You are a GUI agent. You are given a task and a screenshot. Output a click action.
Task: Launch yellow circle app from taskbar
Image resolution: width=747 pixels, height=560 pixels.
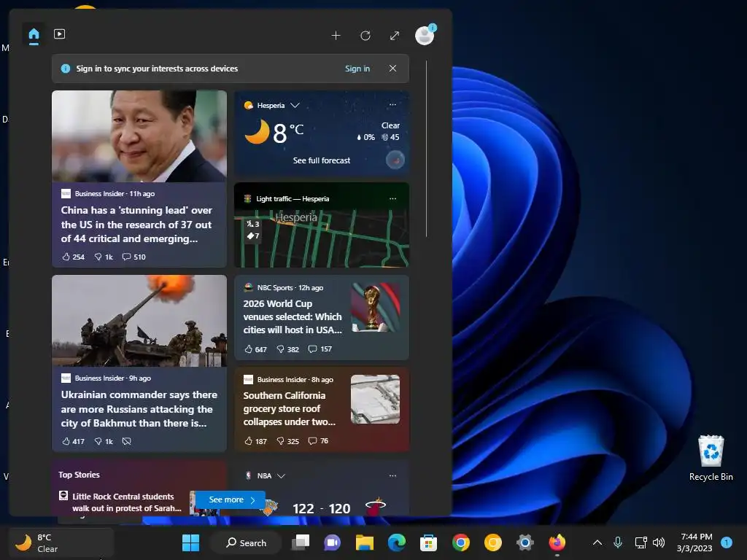point(493,542)
